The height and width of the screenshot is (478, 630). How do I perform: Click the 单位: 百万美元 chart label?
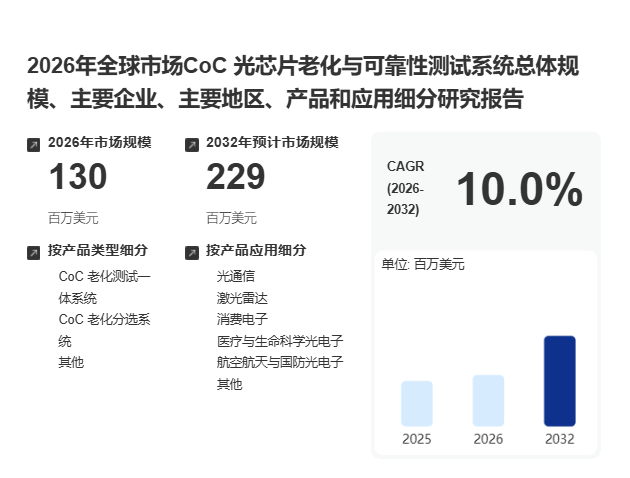coord(423,264)
